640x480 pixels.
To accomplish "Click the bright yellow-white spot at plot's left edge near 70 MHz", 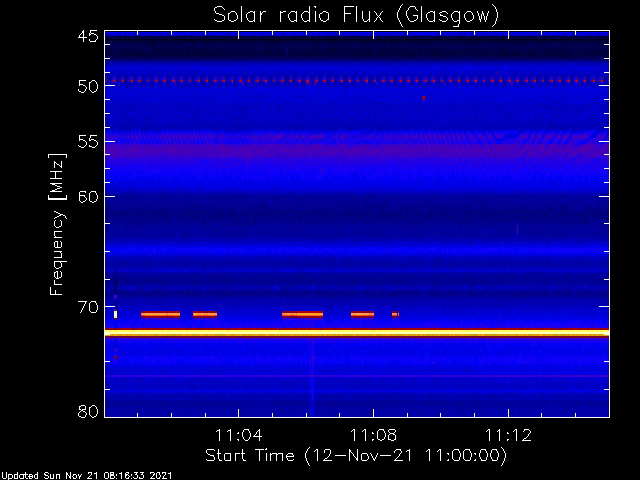I will click(116, 314).
